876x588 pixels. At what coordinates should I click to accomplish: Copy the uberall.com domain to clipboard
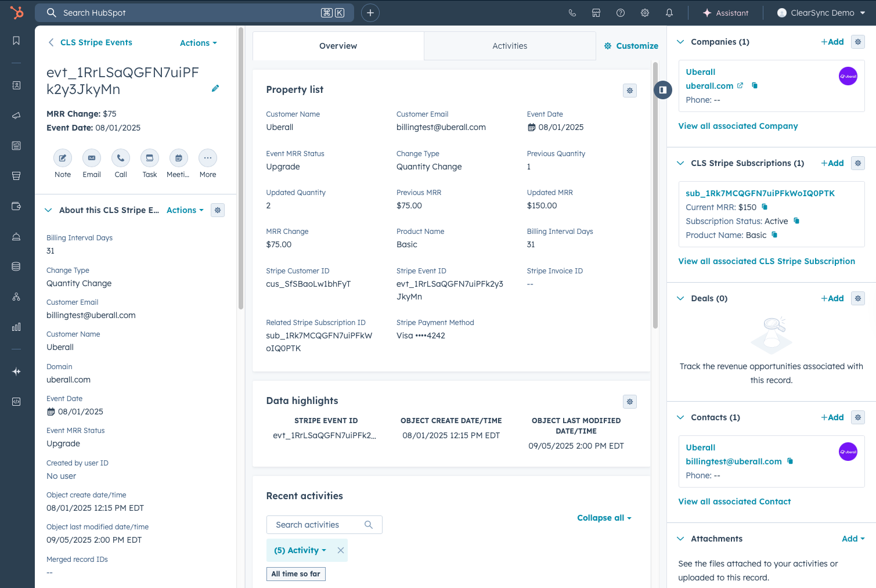pos(755,86)
